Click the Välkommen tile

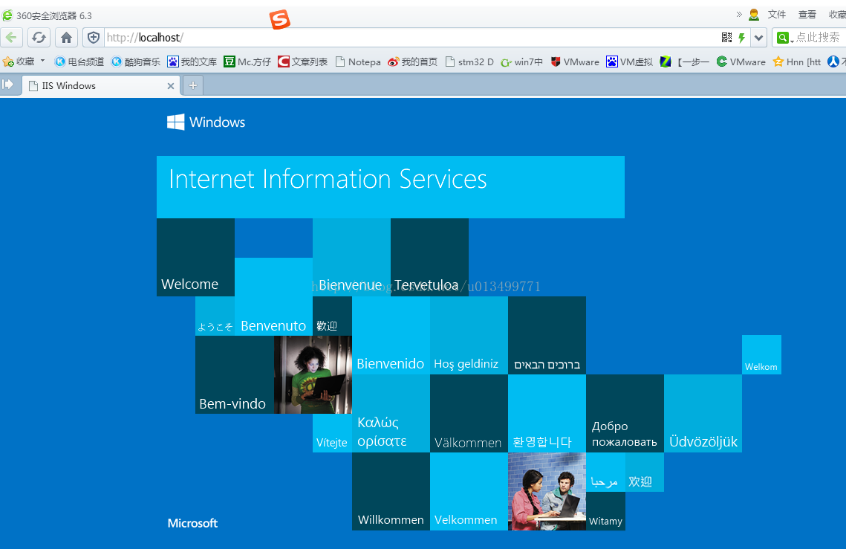[x=469, y=414]
